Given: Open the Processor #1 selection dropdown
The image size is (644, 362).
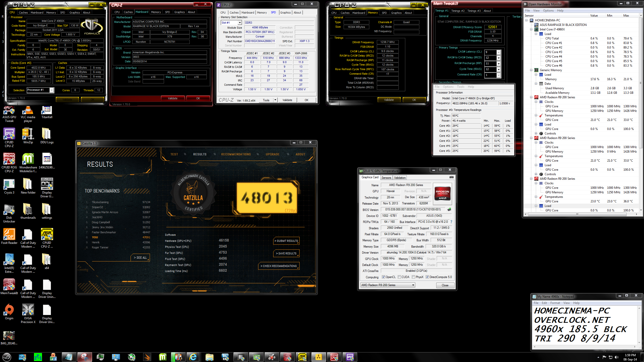Looking at the screenshot, I should tap(52, 90).
